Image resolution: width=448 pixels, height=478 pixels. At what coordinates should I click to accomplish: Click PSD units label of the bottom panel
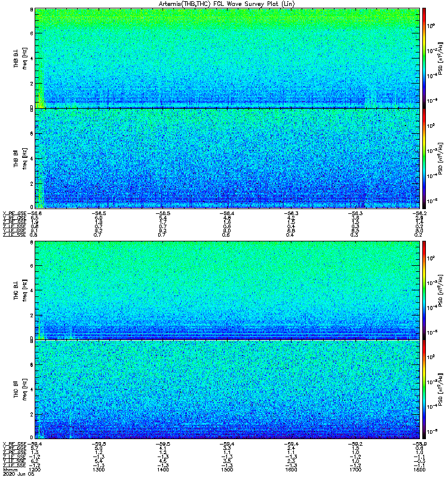point(440,390)
